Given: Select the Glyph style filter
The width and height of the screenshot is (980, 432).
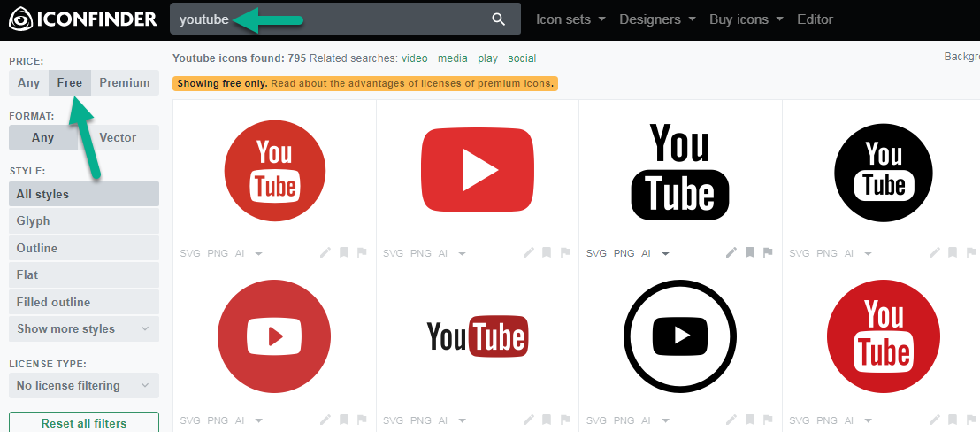Looking at the screenshot, I should click(84, 221).
